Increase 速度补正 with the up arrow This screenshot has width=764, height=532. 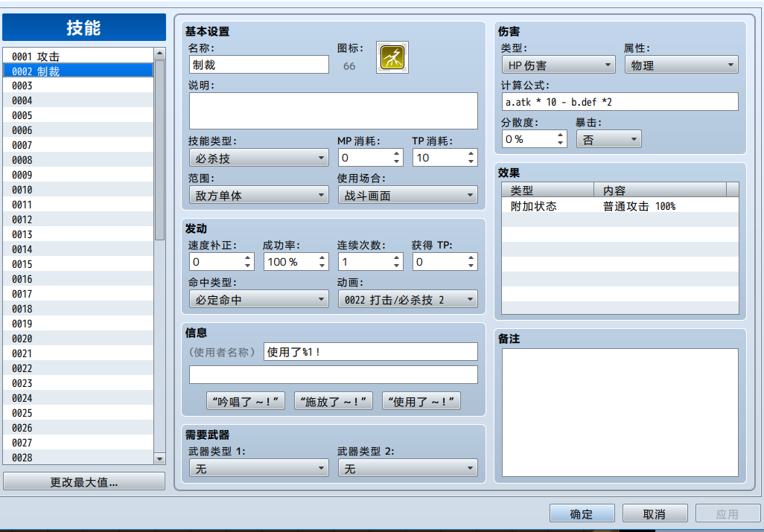tap(247, 258)
